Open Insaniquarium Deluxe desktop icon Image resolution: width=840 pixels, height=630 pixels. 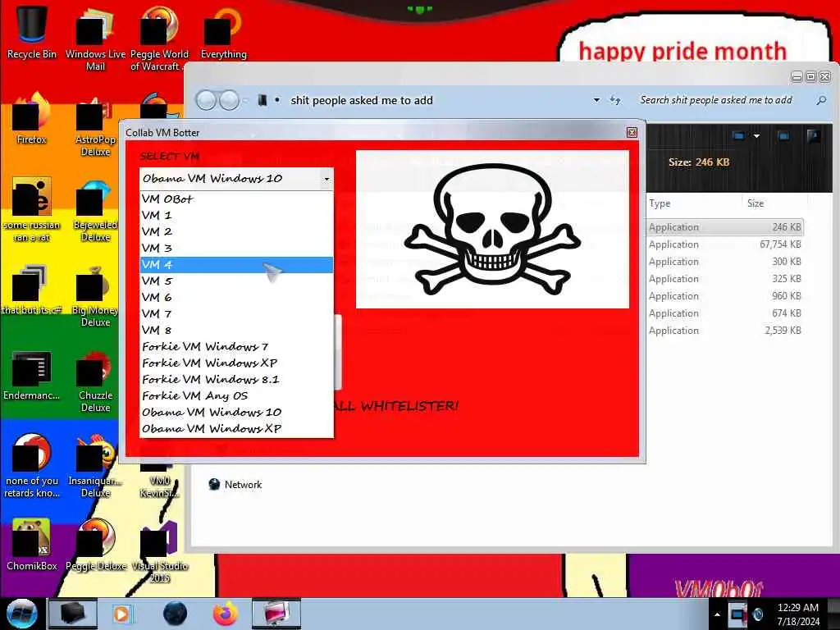pos(95,465)
